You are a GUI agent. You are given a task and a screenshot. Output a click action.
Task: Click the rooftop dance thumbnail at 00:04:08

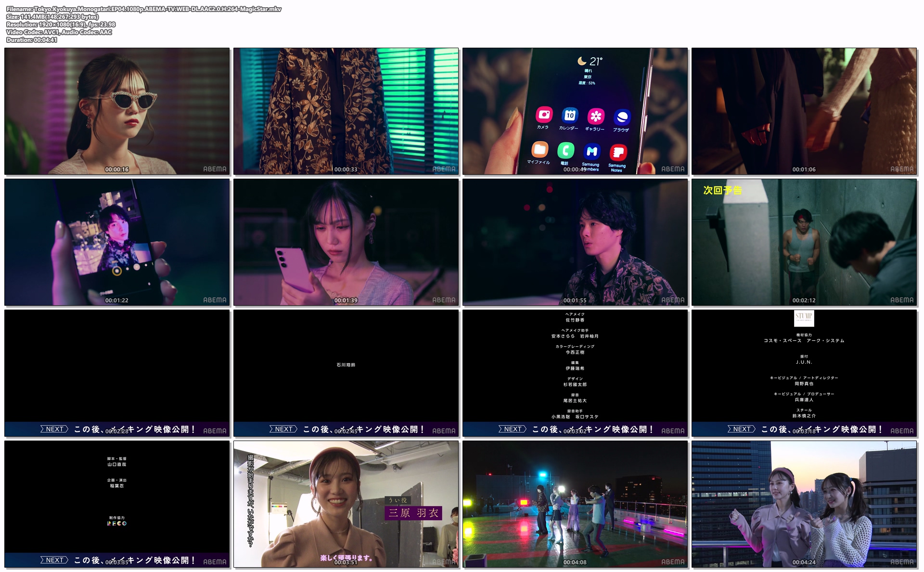click(575, 504)
